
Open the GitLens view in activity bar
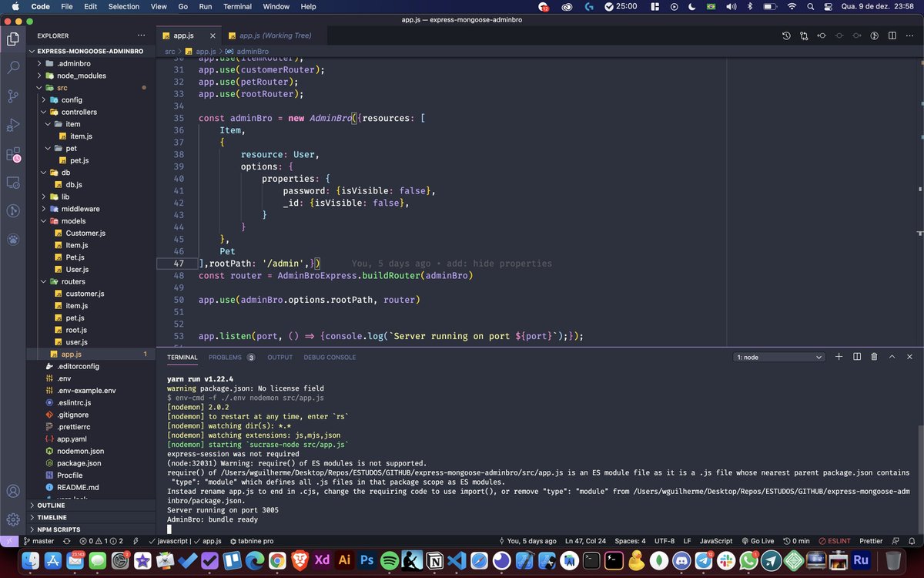pos(13,210)
